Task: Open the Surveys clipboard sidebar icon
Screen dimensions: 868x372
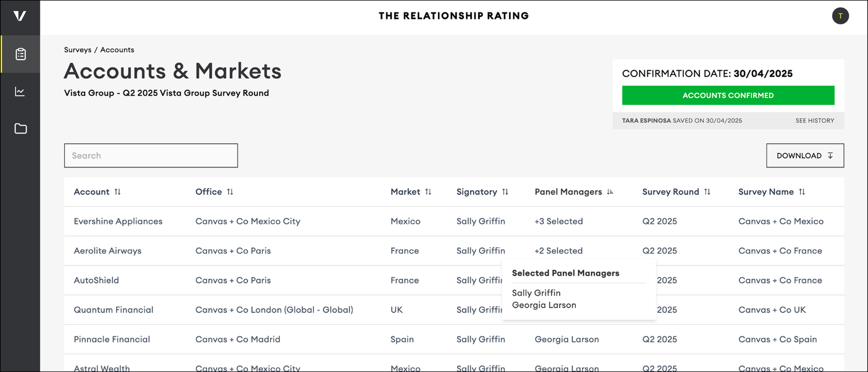Action: (20, 54)
